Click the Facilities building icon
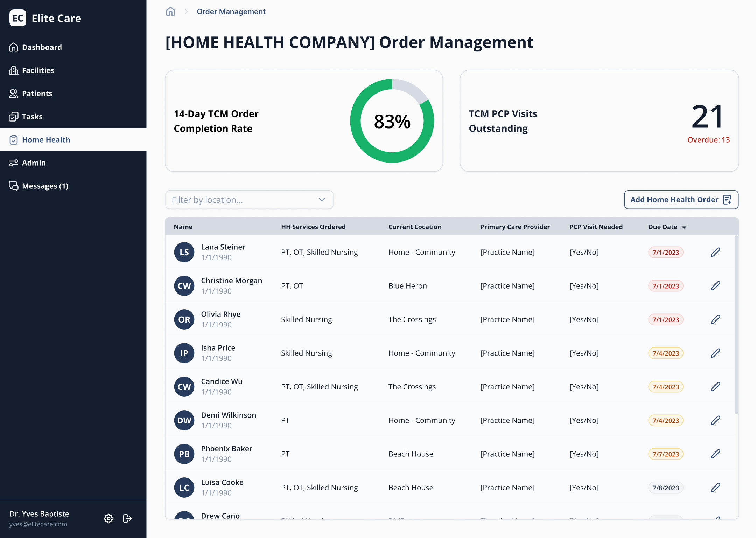This screenshot has height=538, width=756. click(x=14, y=70)
